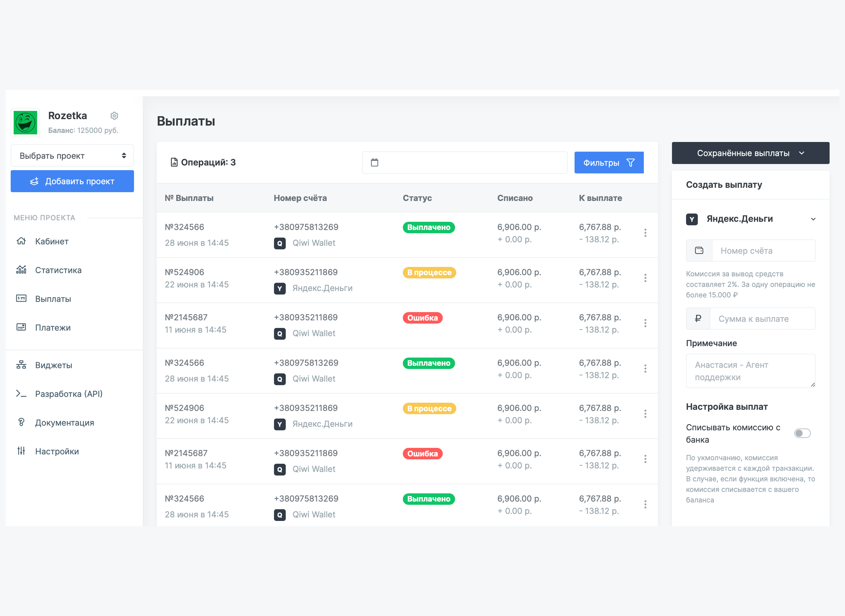The width and height of the screenshot is (845, 616).
Task: Click the first В процессе status badge
Action: [x=429, y=273]
